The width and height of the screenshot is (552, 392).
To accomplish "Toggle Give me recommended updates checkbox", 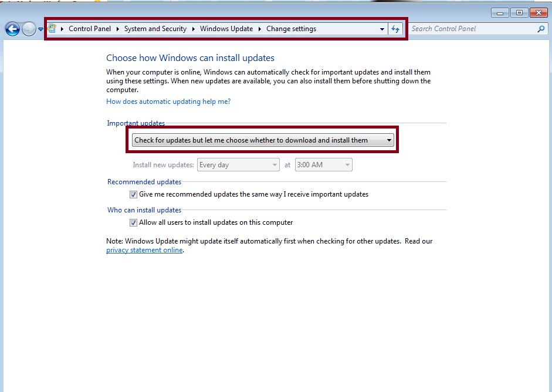I will [133, 194].
